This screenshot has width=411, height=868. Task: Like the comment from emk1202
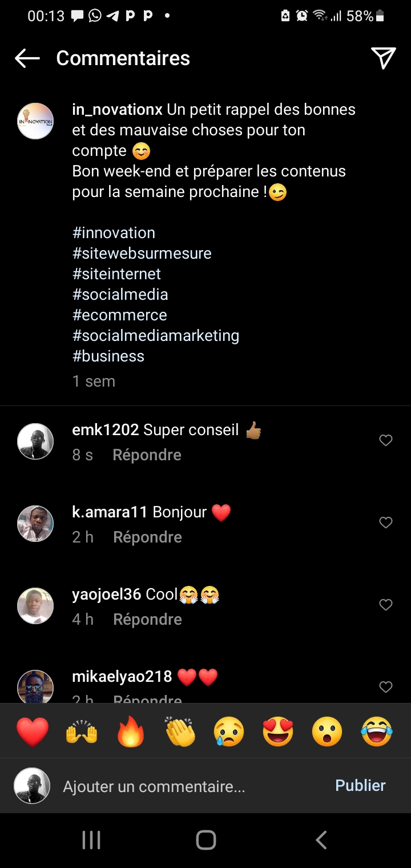[386, 440]
